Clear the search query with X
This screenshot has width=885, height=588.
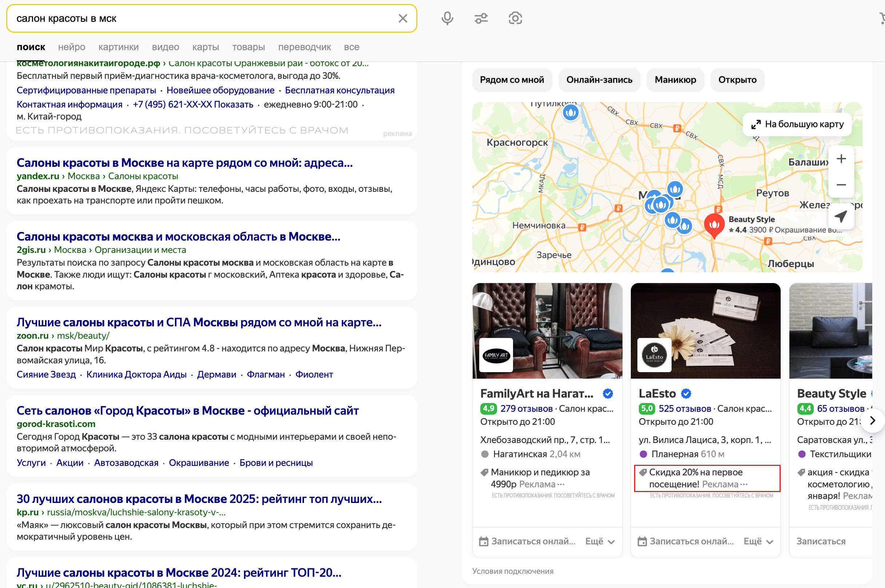pyautogui.click(x=403, y=19)
